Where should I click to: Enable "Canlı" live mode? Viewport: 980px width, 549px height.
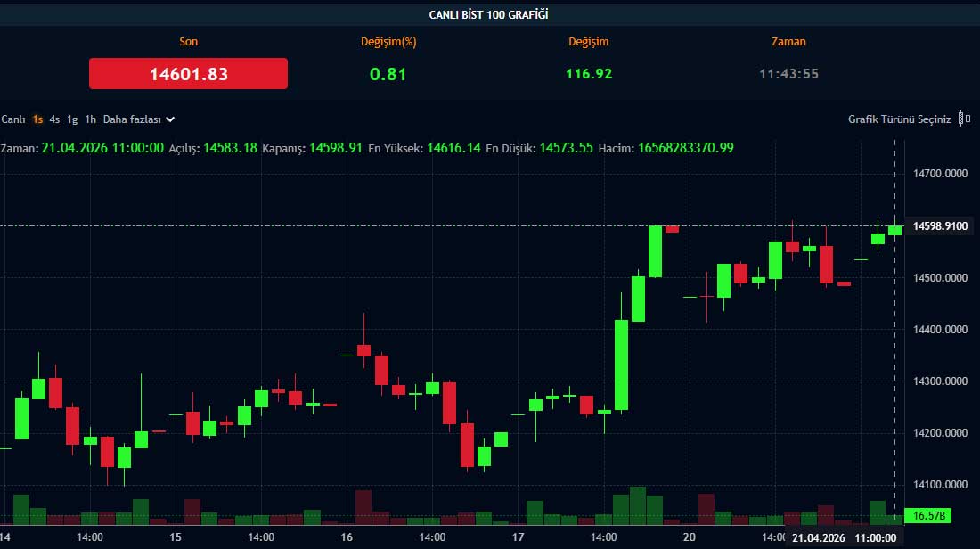(13, 118)
